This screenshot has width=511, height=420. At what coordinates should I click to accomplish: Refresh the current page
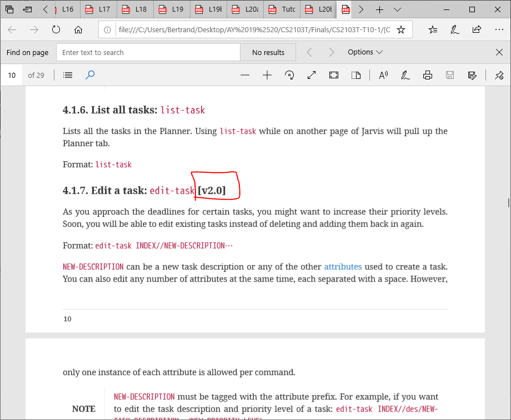[x=56, y=29]
